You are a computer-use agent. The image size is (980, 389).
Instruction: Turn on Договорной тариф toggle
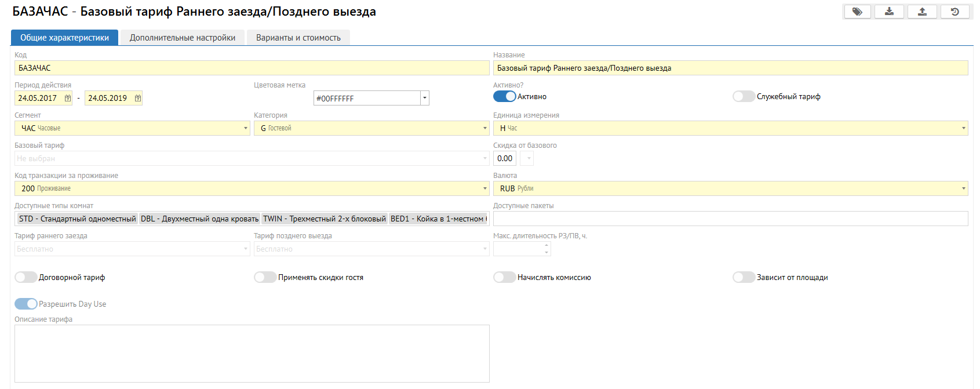26,277
